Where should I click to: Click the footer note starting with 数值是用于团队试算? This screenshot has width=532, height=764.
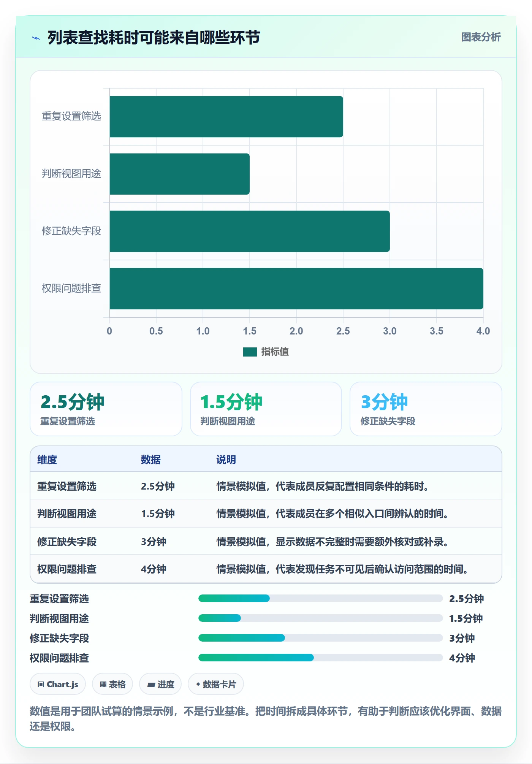click(266, 718)
